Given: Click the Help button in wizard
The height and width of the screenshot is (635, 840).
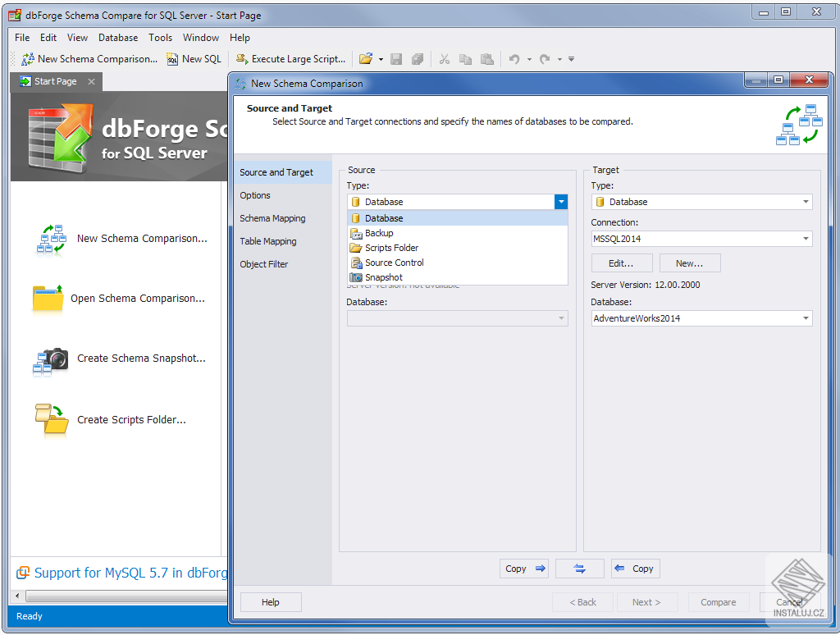Looking at the screenshot, I should (x=271, y=602).
